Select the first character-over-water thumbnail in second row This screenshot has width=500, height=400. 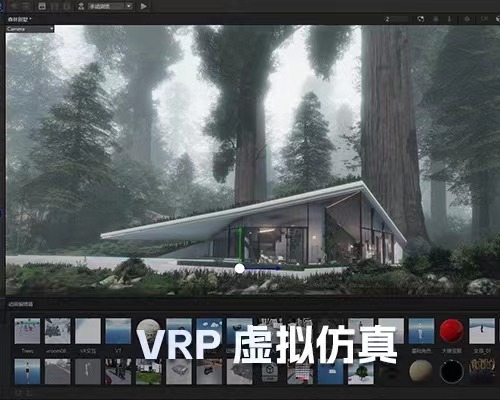[27, 371]
